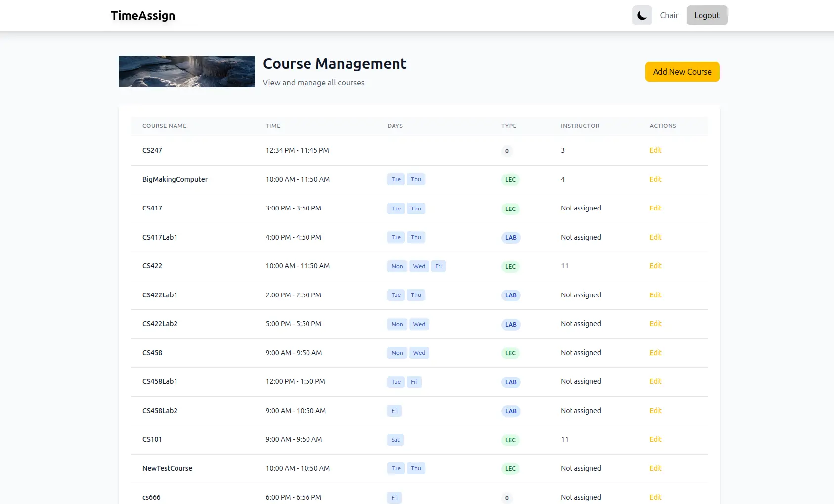This screenshot has width=834, height=504.
Task: Click the 0 type badge for CS247
Action: (507, 151)
